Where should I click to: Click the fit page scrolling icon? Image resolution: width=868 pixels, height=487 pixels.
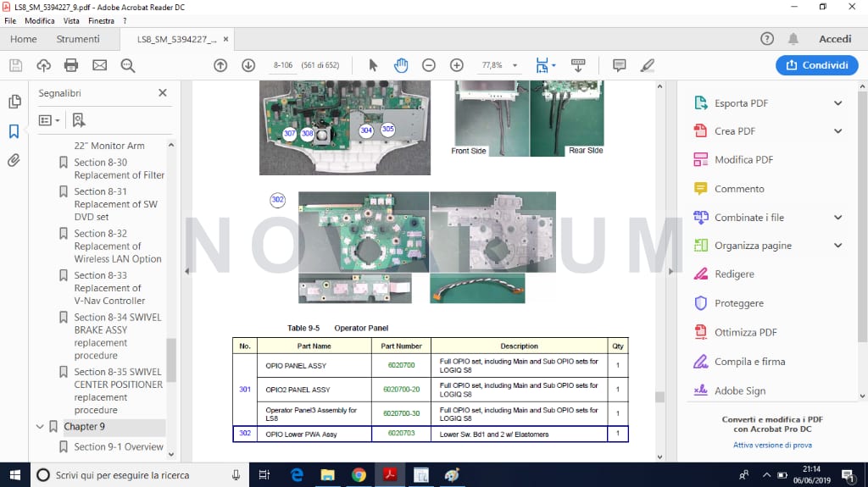click(x=542, y=65)
